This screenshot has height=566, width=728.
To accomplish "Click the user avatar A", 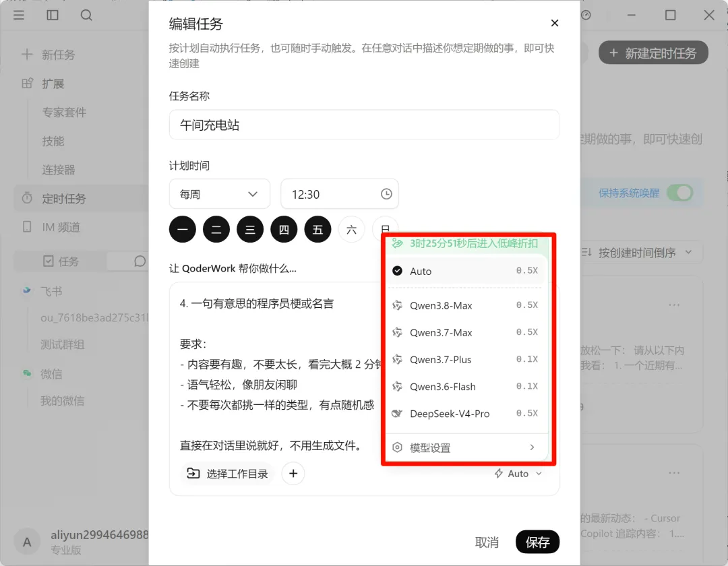I will (28, 542).
